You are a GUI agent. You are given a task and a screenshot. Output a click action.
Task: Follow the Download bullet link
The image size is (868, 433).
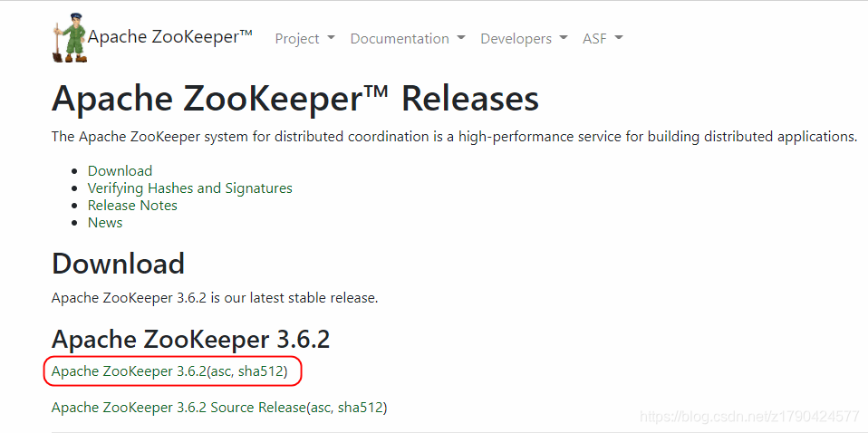[x=121, y=171]
